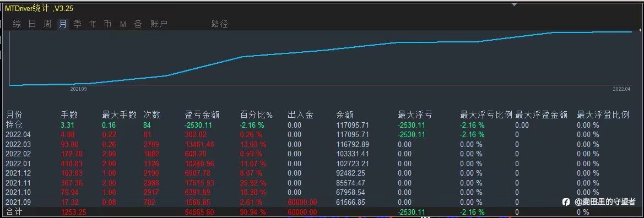Click max lots 0.08 in 2021.09 row
The height and width of the screenshot is (218, 644).
(x=109, y=202)
